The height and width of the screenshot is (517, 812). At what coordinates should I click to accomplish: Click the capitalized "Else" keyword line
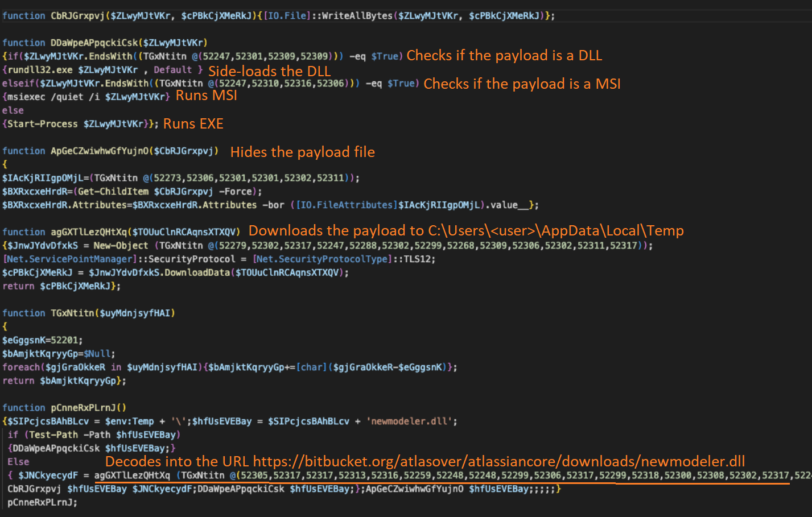point(18,462)
